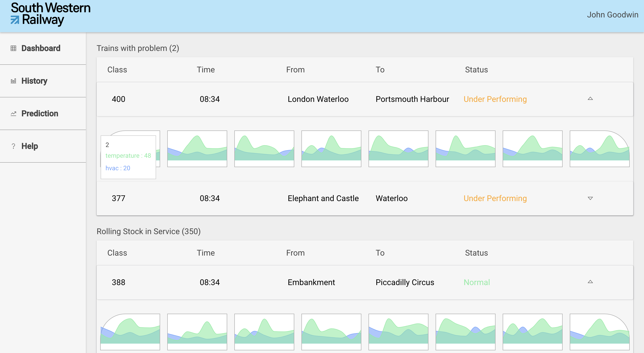The image size is (644, 353).
Task: Click the Dashboard grid icon
Action: point(13,48)
